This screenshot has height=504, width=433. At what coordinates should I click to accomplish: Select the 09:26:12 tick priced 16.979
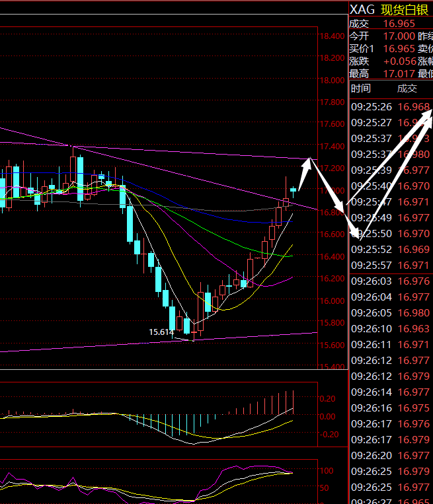coord(391,376)
